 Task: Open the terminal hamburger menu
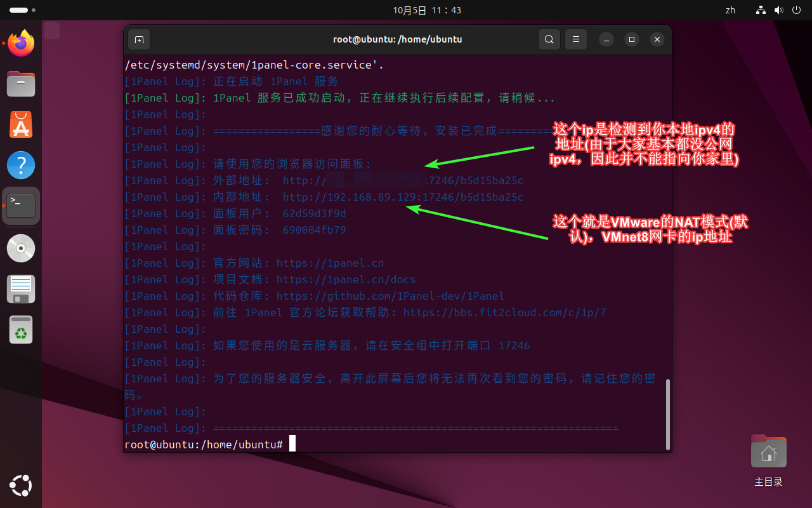(576, 39)
